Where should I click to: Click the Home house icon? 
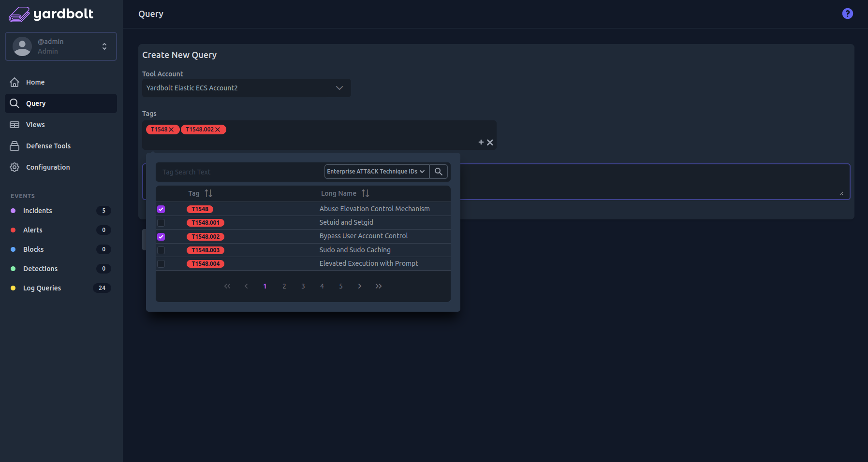click(15, 82)
